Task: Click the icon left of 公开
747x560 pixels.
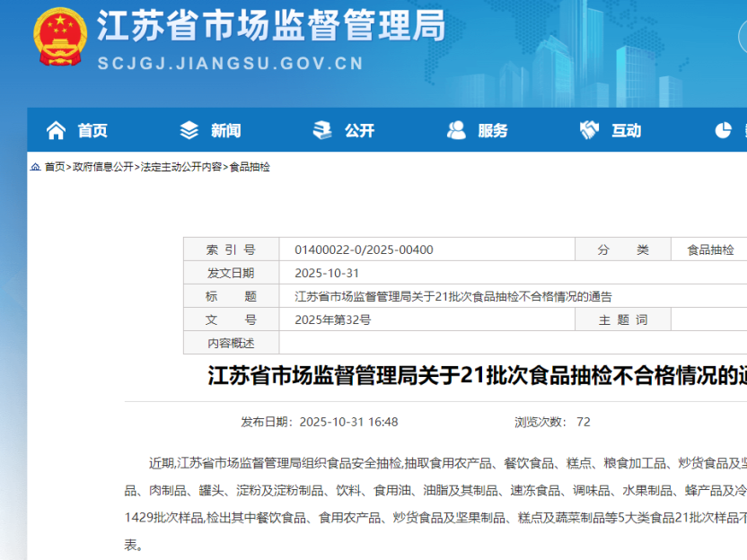Action: point(322,131)
